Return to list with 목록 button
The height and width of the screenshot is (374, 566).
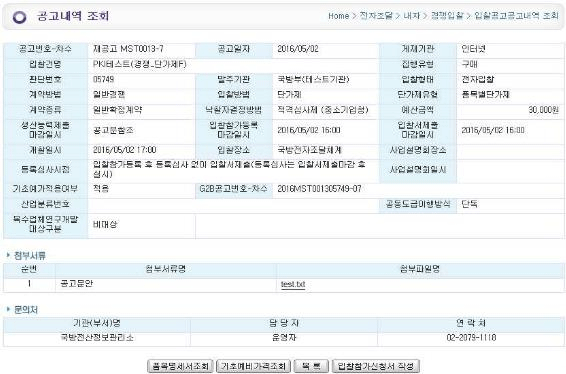tap(311, 366)
